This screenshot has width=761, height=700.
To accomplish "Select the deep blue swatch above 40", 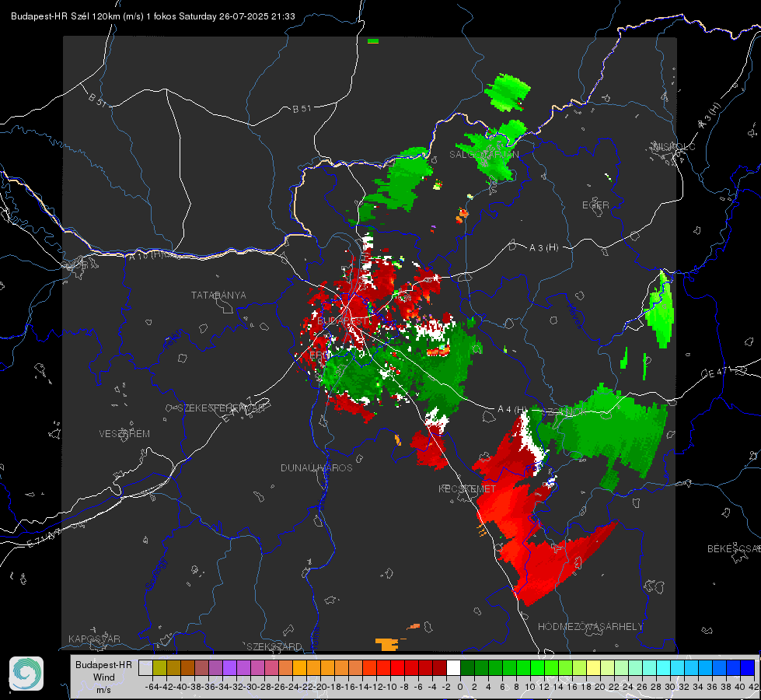I will tap(748, 667).
